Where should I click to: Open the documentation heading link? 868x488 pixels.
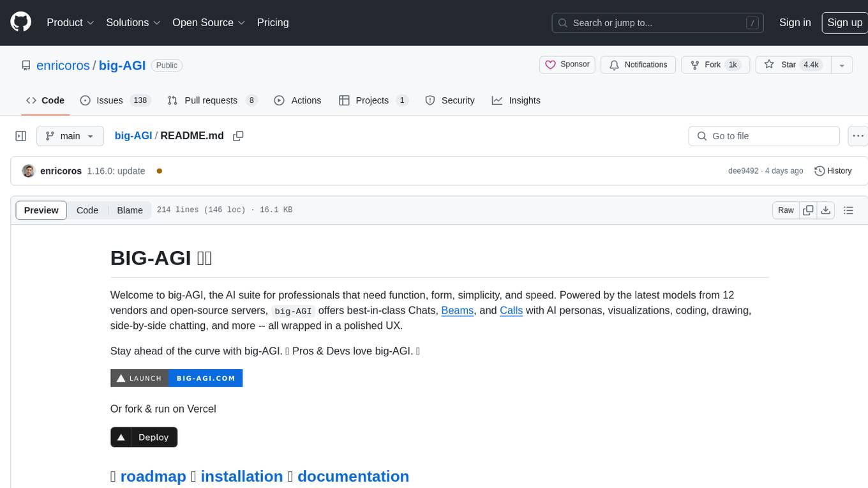pyautogui.click(x=353, y=477)
